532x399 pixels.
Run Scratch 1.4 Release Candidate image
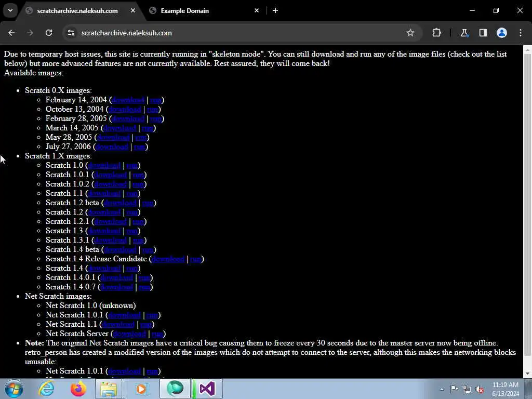196,259
